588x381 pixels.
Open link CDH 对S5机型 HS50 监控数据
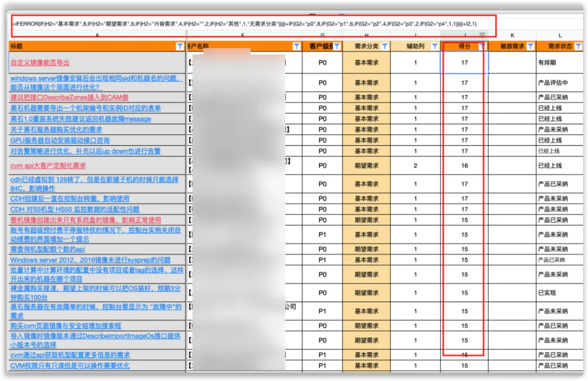[x=75, y=209]
